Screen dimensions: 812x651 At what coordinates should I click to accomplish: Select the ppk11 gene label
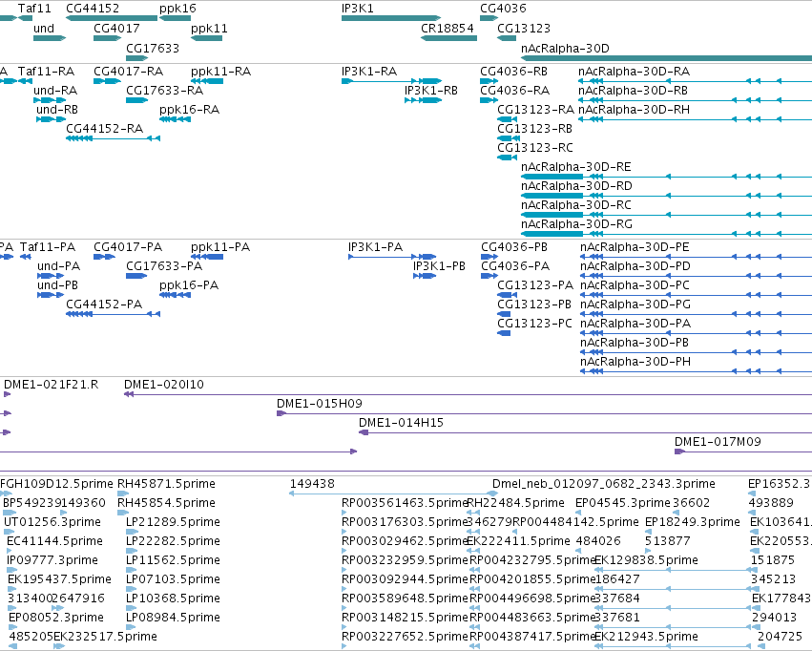(x=209, y=29)
